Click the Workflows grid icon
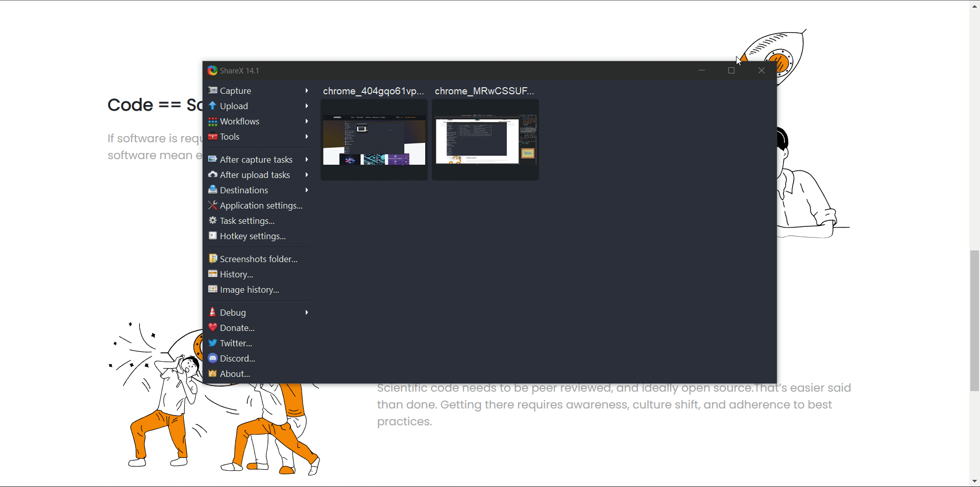 click(213, 121)
